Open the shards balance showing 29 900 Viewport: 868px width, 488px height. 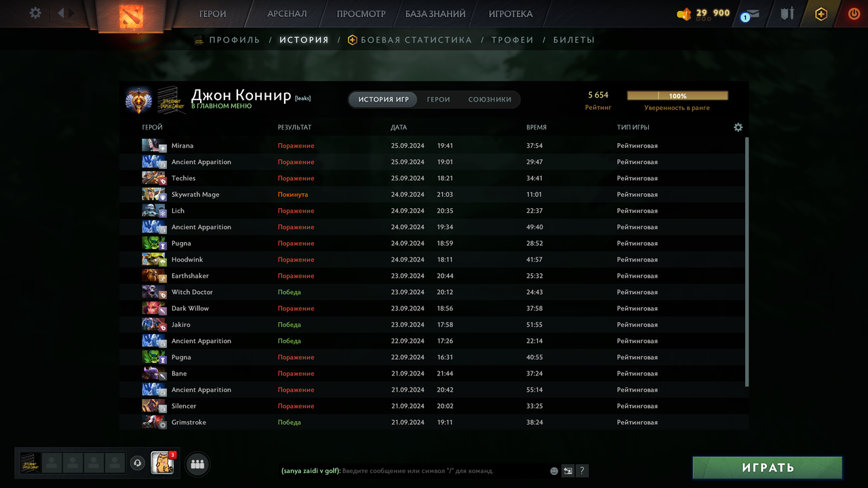704,13
